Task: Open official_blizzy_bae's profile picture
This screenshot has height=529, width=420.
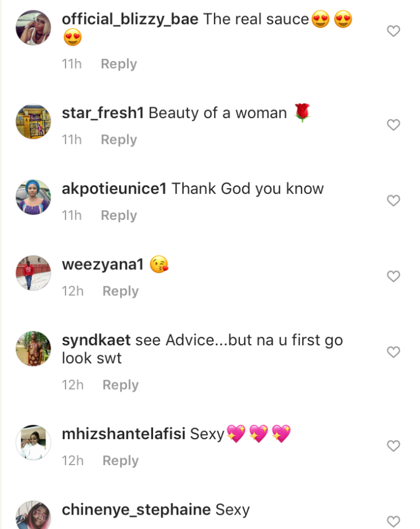Action: click(x=33, y=28)
